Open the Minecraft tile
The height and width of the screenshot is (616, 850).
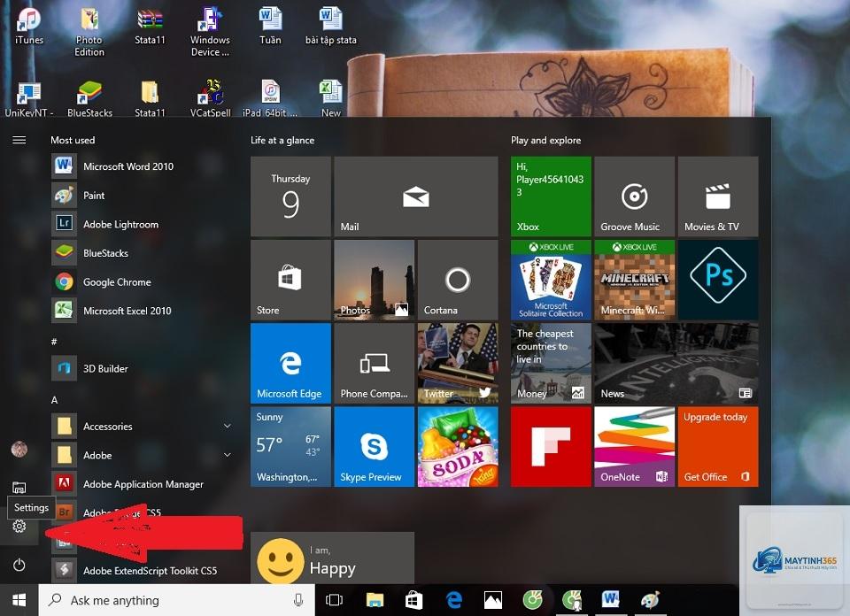tap(634, 280)
